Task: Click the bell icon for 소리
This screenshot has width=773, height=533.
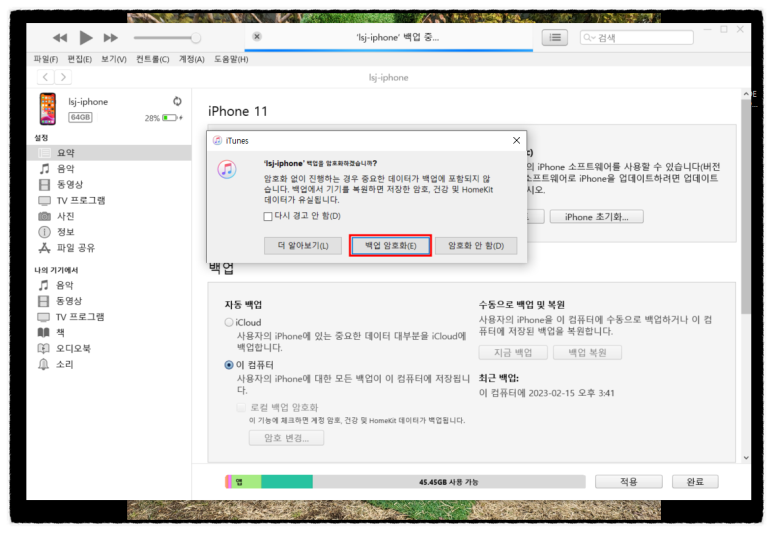Action: tap(44, 364)
